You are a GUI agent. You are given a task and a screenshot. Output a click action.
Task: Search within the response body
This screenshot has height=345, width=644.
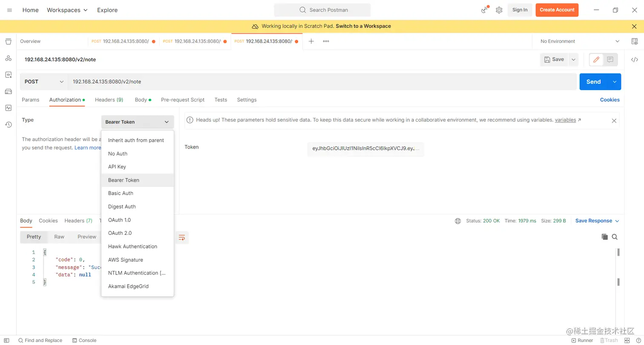click(x=615, y=237)
